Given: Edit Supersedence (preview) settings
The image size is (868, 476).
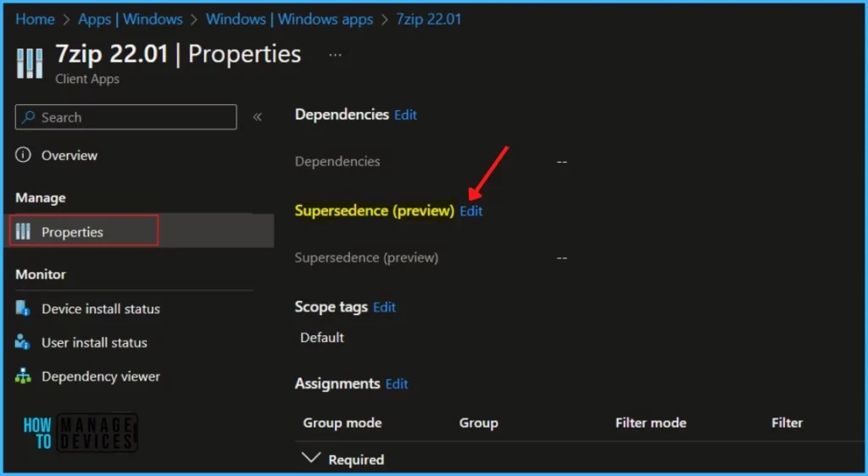Looking at the screenshot, I should point(471,211).
